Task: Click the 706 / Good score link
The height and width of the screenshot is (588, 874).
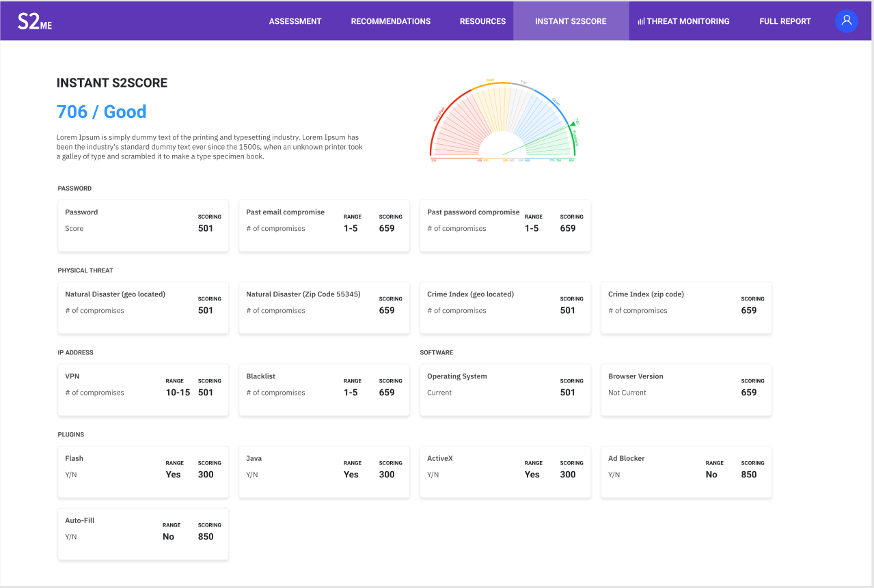Action: coord(101,111)
